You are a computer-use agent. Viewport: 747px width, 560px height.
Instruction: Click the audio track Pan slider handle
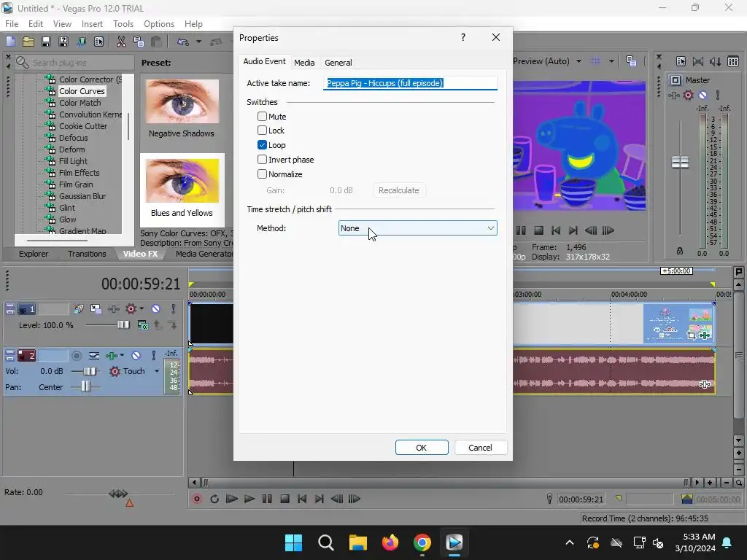click(85, 386)
